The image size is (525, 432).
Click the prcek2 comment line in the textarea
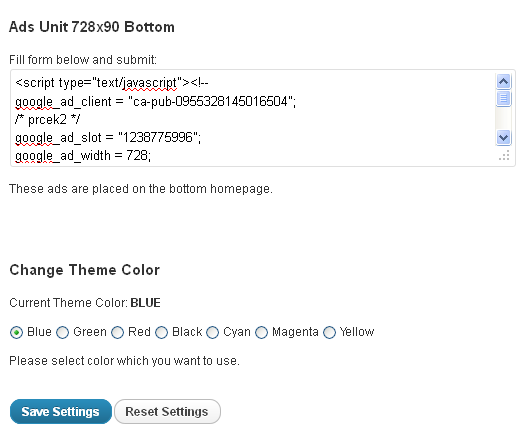coord(48,120)
